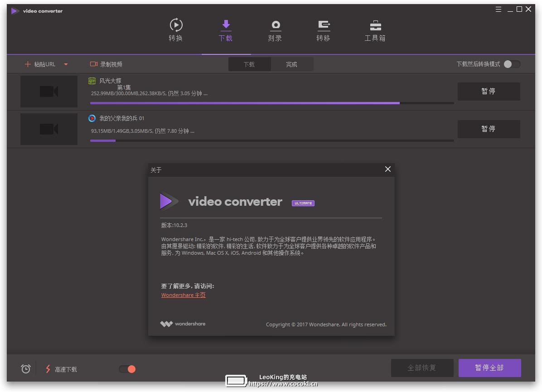Open the 工具箱 toolbox icon
The height and width of the screenshot is (392, 542).
point(375,25)
